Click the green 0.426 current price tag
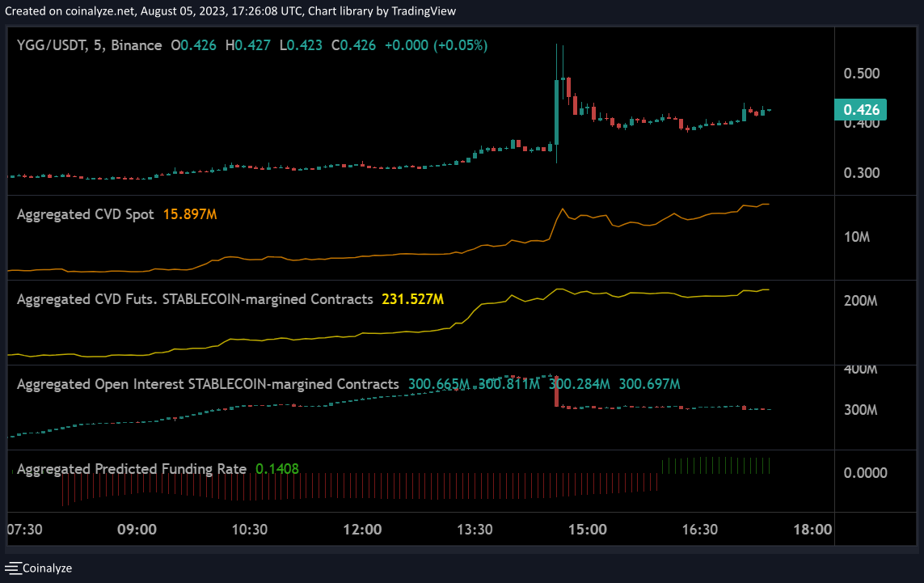Image resolution: width=924 pixels, height=583 pixels. 861,110
